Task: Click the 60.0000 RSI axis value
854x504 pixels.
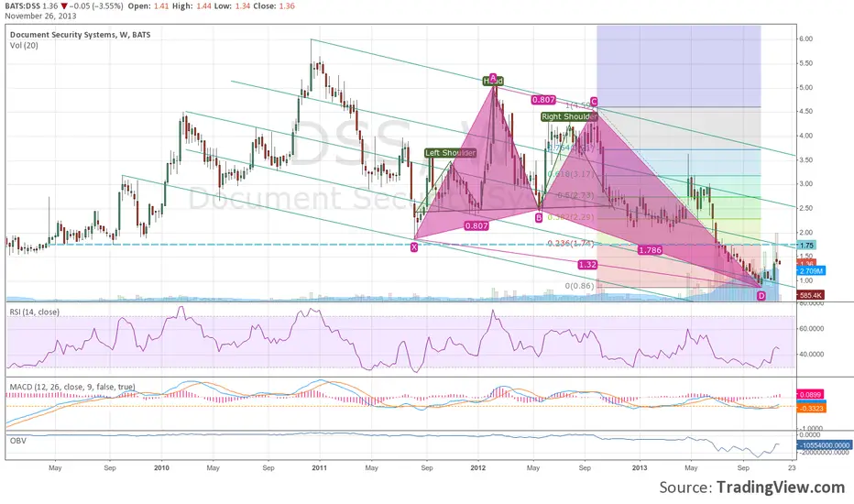Action: (811, 329)
